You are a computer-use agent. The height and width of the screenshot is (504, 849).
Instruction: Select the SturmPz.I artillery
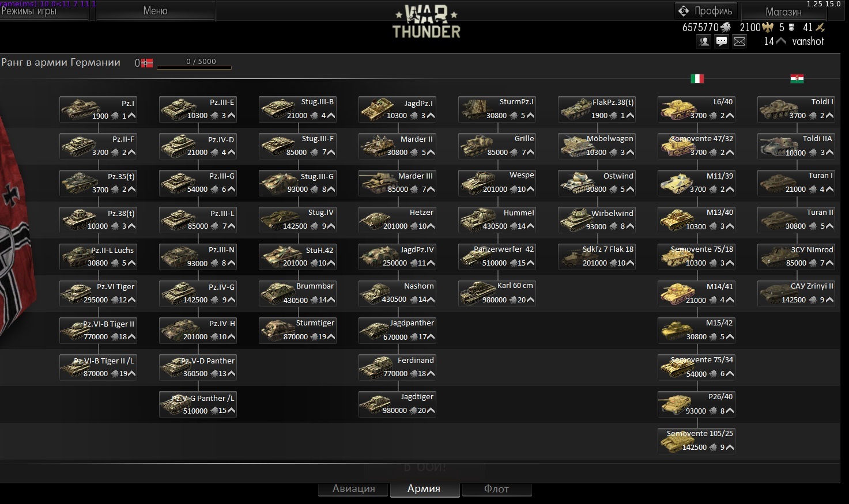497,109
